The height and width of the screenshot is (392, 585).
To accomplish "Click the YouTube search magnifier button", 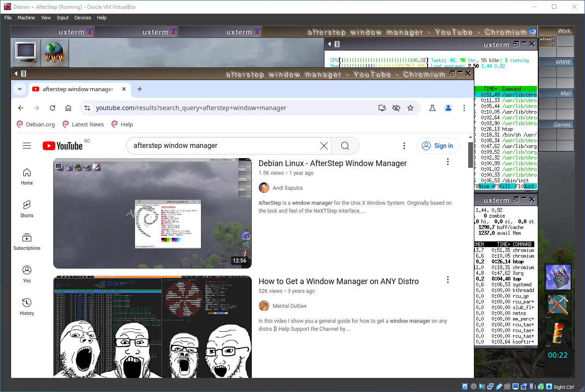I will (345, 146).
